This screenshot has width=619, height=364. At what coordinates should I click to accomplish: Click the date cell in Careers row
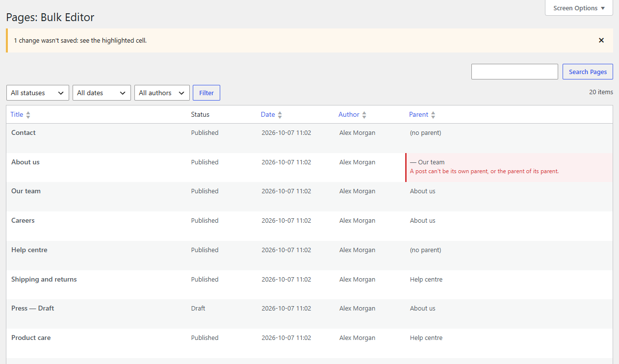coord(286,220)
